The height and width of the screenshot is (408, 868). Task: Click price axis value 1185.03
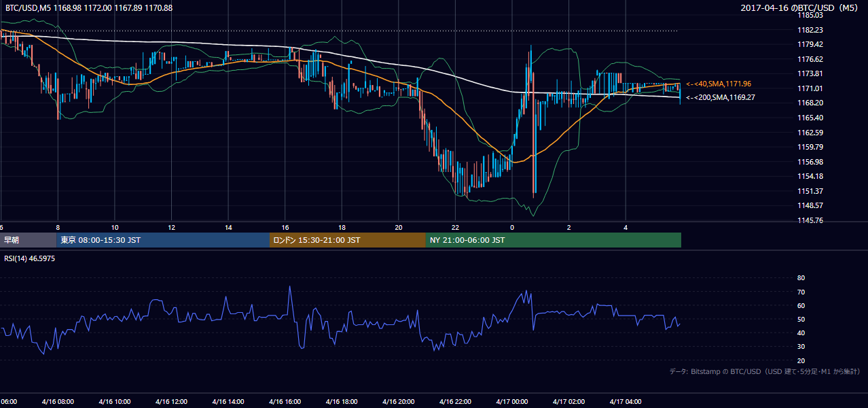coord(810,15)
